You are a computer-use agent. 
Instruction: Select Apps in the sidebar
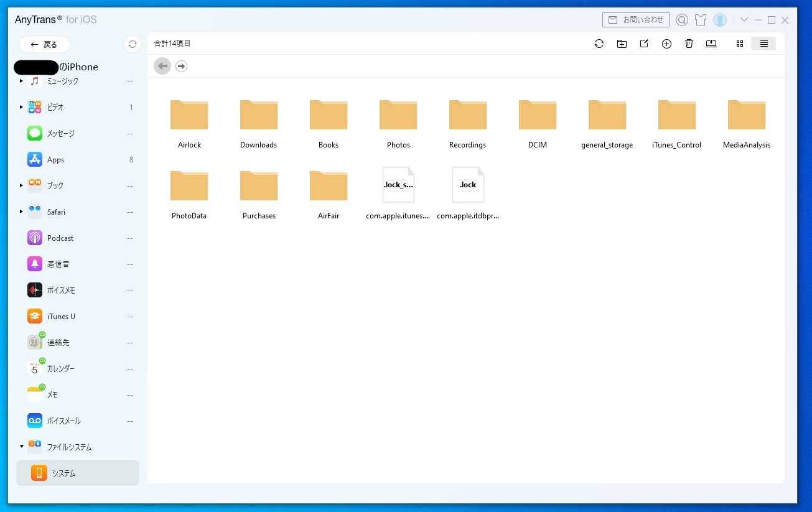(78, 159)
